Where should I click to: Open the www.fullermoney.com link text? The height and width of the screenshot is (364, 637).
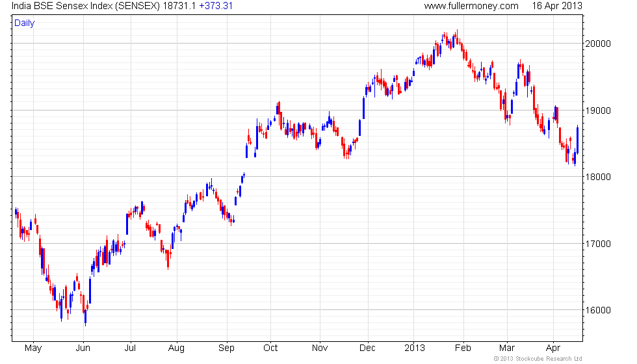coord(471,6)
